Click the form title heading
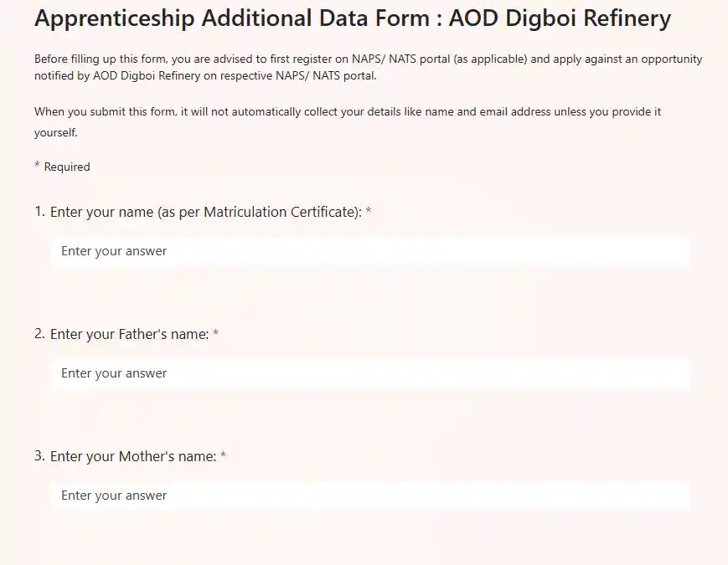728x565 pixels. click(352, 19)
